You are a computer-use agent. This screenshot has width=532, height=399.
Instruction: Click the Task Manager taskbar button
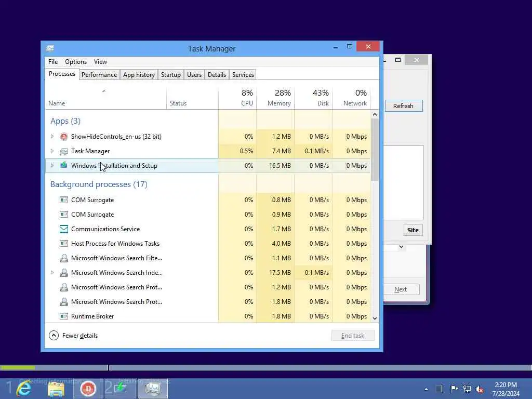152,389
